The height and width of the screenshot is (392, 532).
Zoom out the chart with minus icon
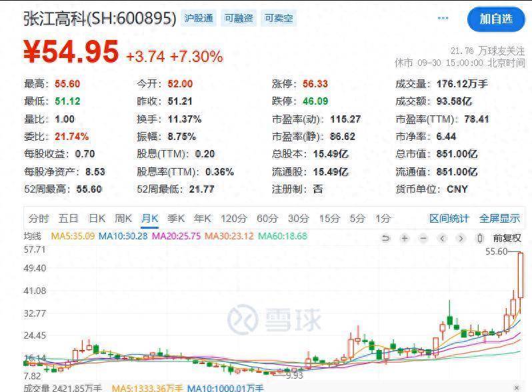point(423,238)
